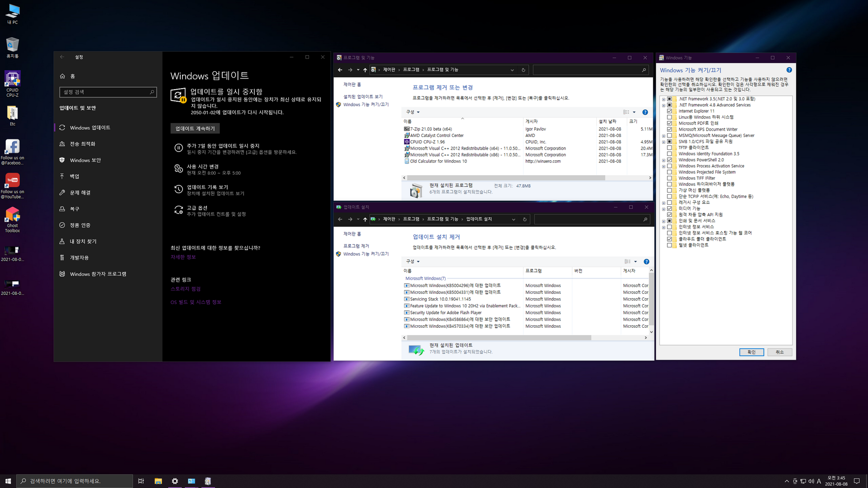Image resolution: width=868 pixels, height=488 pixels.
Task: Uncheck Internet Explorer 11 feature
Action: click(x=669, y=111)
